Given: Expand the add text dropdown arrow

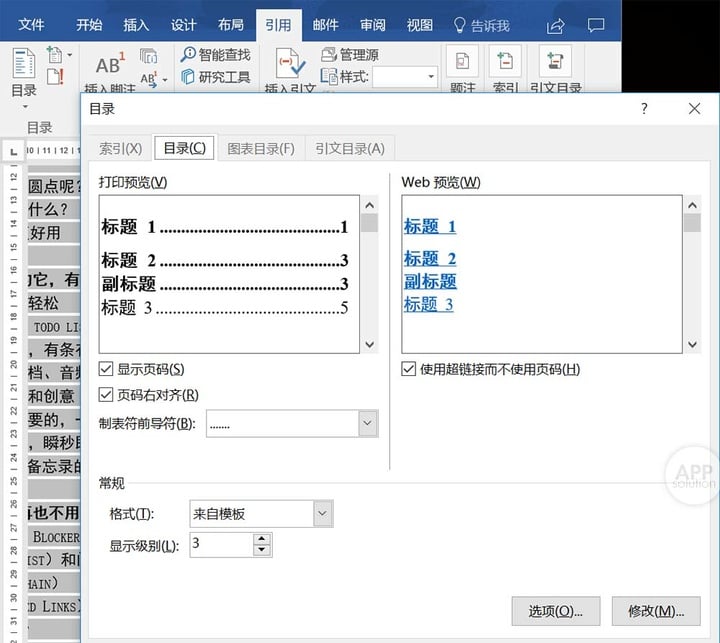Looking at the screenshot, I should coord(70,55).
